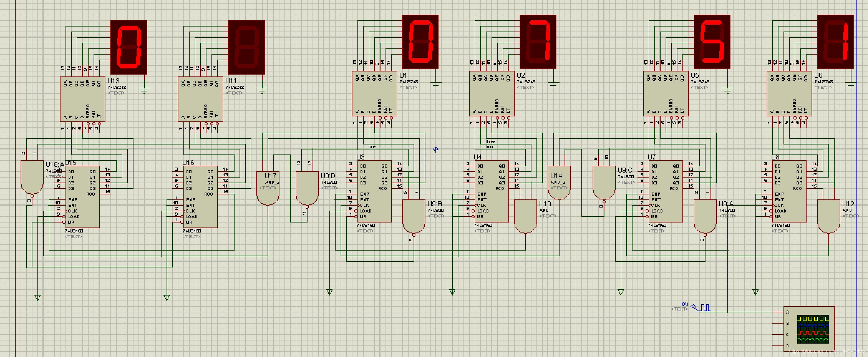Click the U18:A NAND gate symbol
868x357 pixels.
pos(32,177)
